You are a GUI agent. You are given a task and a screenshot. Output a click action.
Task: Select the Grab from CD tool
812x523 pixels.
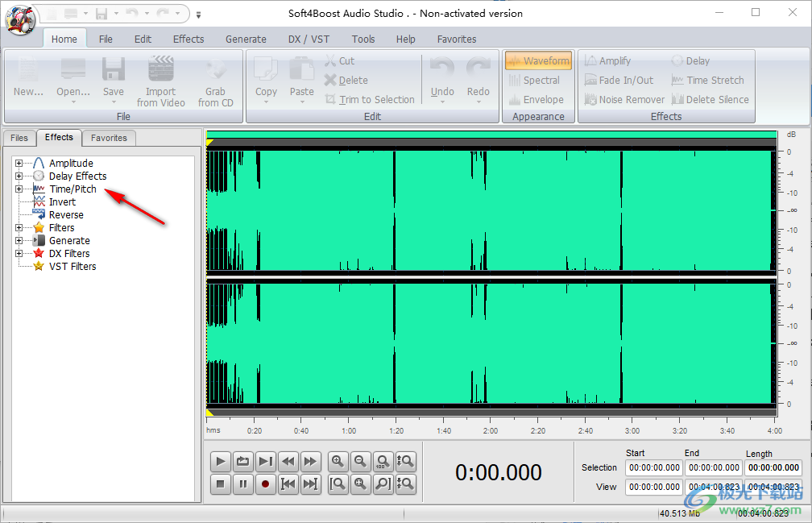(x=215, y=81)
